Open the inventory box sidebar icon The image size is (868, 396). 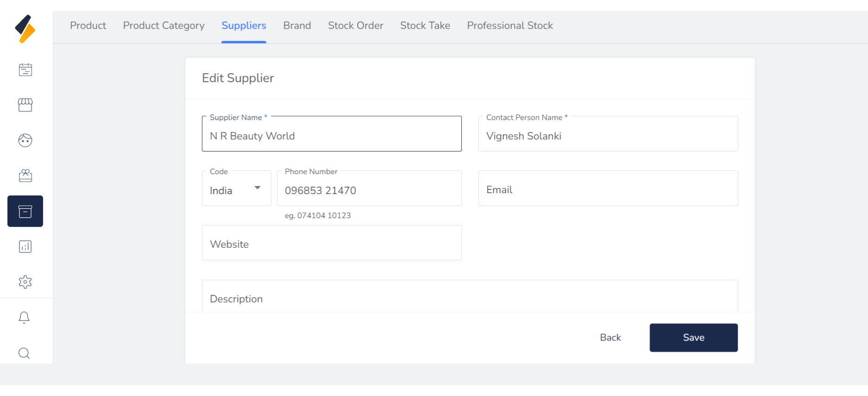click(x=25, y=211)
